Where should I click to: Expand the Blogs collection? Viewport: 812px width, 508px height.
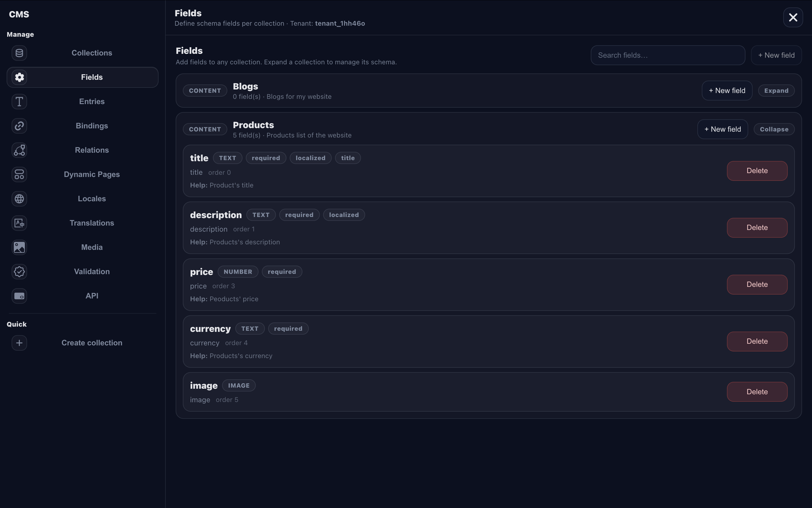tap(776, 91)
